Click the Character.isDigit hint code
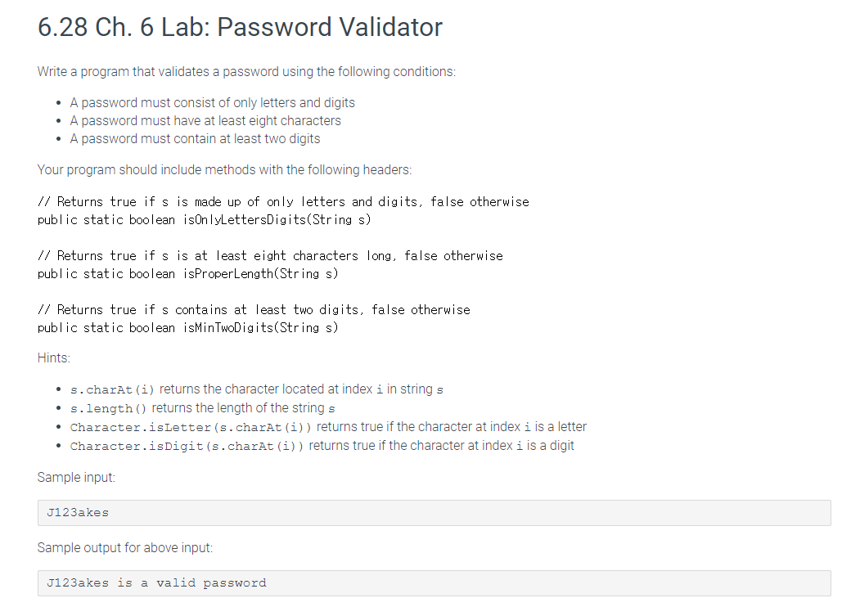The height and width of the screenshot is (616, 851). [187, 446]
